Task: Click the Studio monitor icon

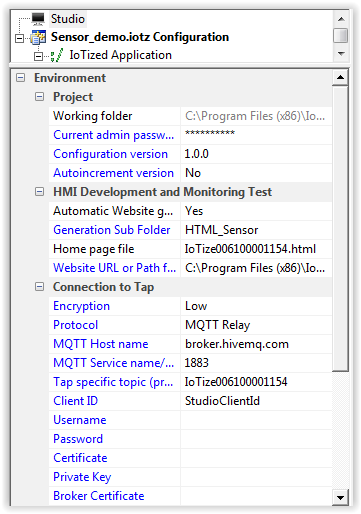Action: [x=38, y=19]
